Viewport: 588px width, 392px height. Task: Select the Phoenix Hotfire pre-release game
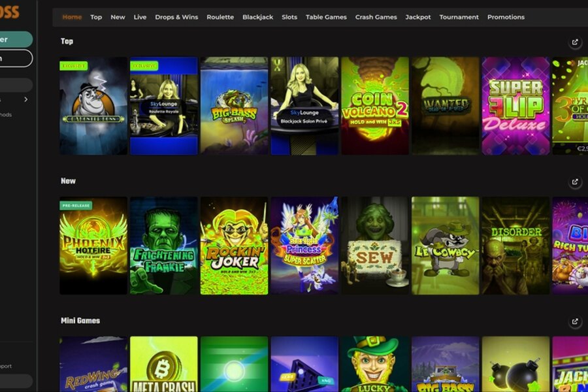click(93, 246)
